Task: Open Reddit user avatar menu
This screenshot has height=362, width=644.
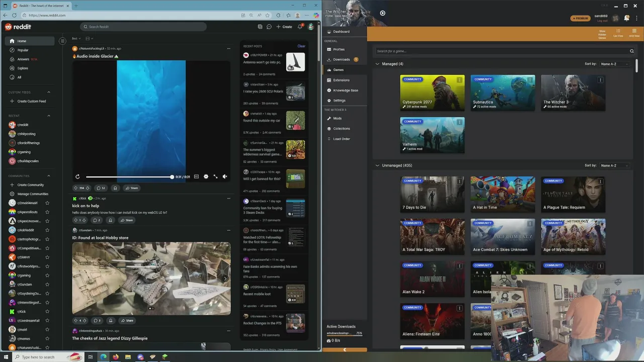Action: [x=311, y=27]
